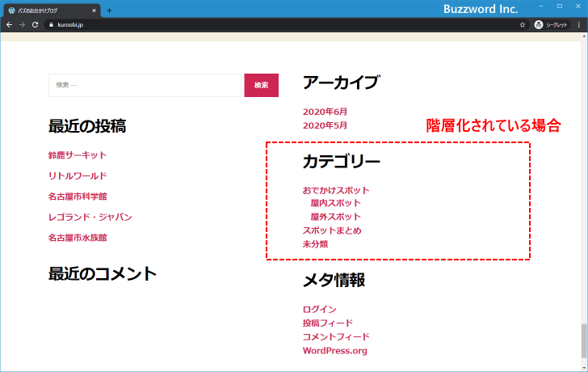This screenshot has height=372, width=588.
Task: Select the 屋外スポット child category
Action: pos(335,217)
